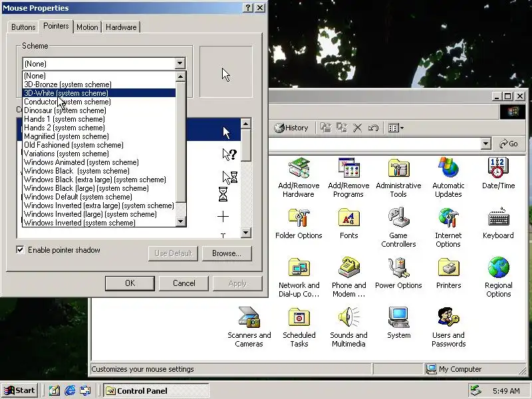Select Windows Inverted (large) scheme

point(99,214)
